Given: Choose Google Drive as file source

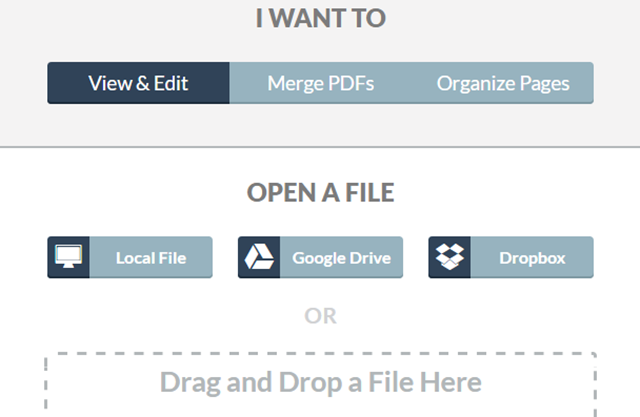Looking at the screenshot, I should (320, 257).
